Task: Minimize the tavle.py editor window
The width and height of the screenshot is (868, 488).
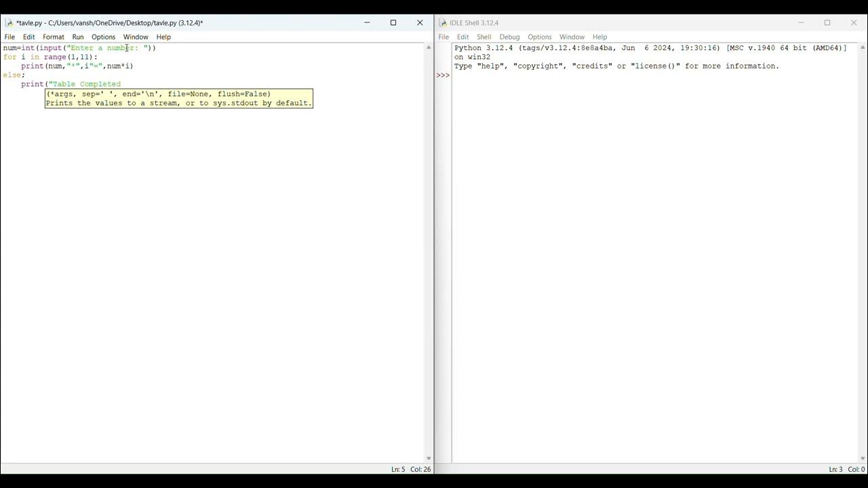Action: click(367, 22)
